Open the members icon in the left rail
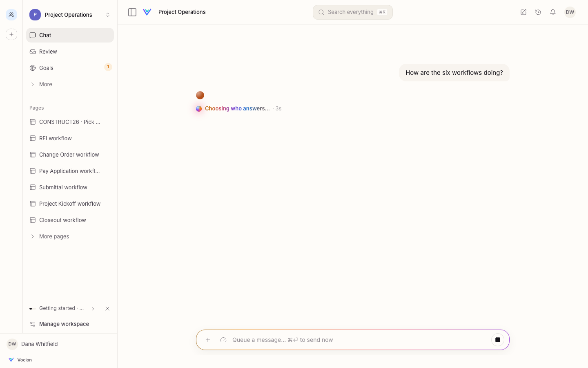The height and width of the screenshot is (368, 588). 11,15
